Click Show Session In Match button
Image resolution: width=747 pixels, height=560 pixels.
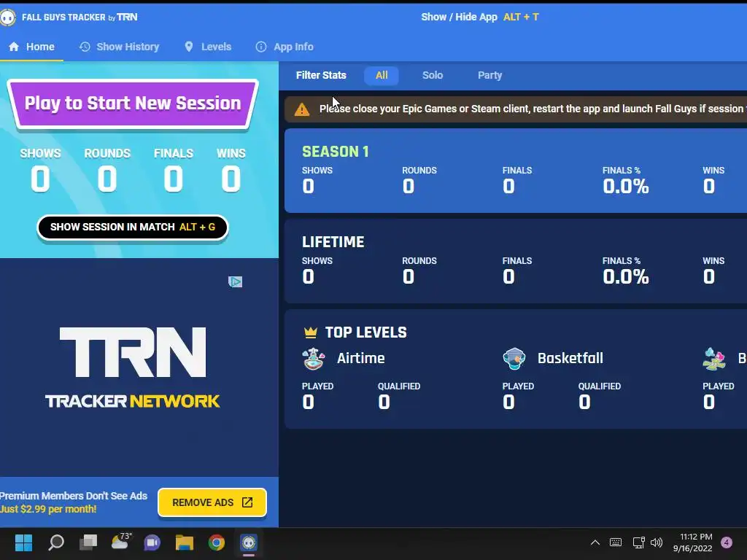(133, 227)
